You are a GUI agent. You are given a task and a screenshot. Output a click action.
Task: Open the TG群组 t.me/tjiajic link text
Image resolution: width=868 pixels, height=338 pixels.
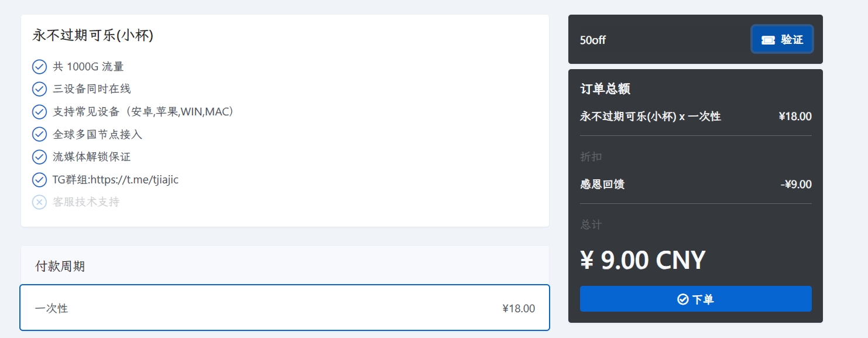coord(134,180)
